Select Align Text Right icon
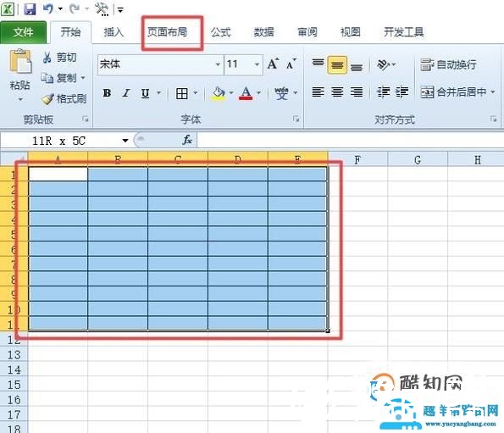 click(357, 92)
